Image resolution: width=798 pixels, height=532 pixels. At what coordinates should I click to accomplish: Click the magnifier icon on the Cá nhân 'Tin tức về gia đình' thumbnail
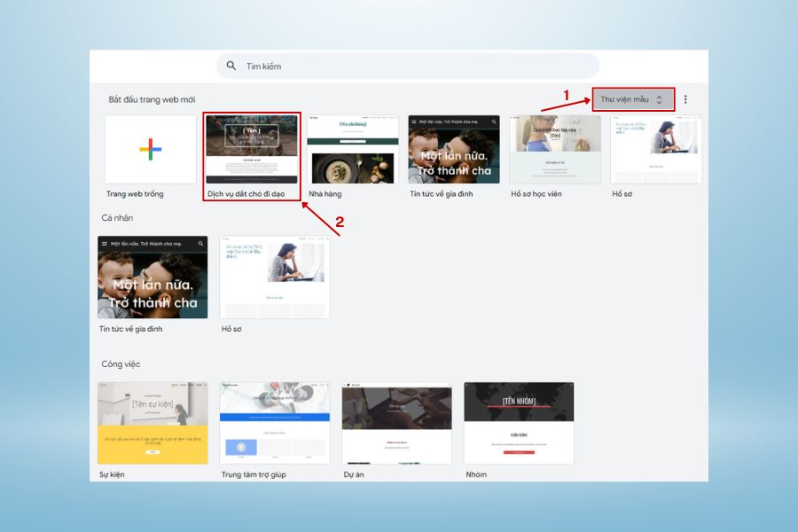200,243
